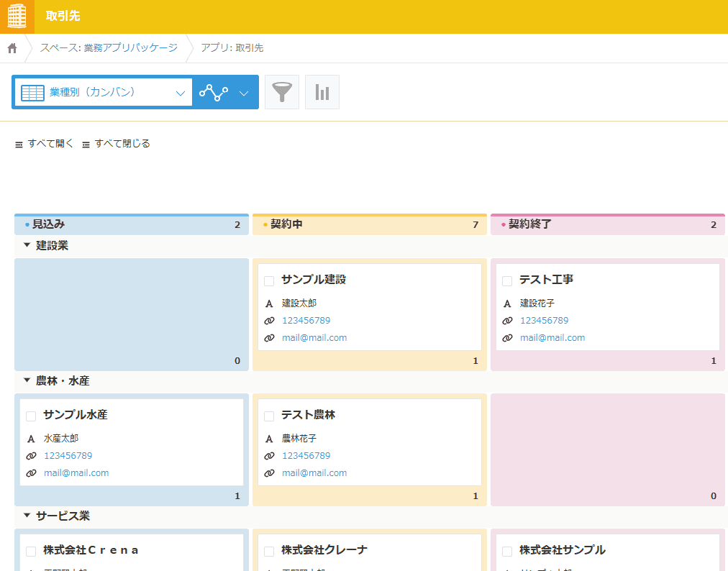Check the 株式会社サンプル card checkbox

tap(507, 551)
